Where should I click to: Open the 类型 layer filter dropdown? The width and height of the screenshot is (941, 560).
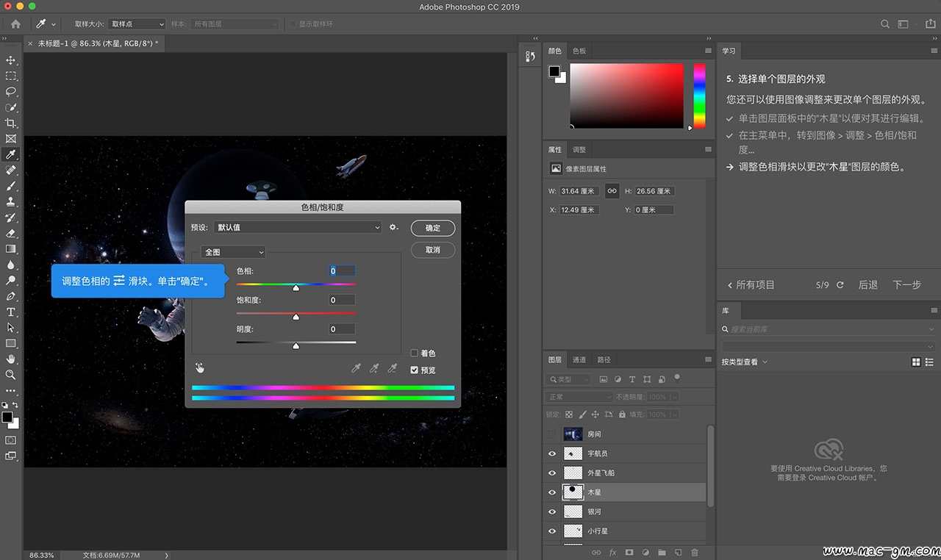click(x=568, y=379)
